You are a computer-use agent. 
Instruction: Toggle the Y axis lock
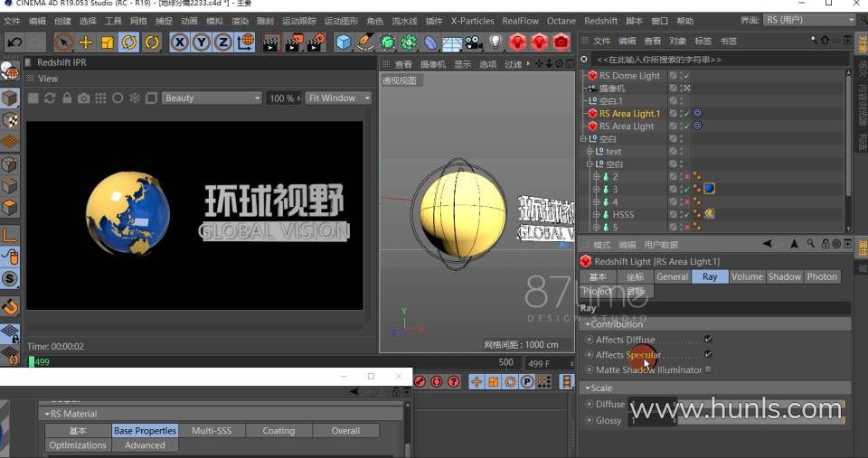click(x=201, y=42)
